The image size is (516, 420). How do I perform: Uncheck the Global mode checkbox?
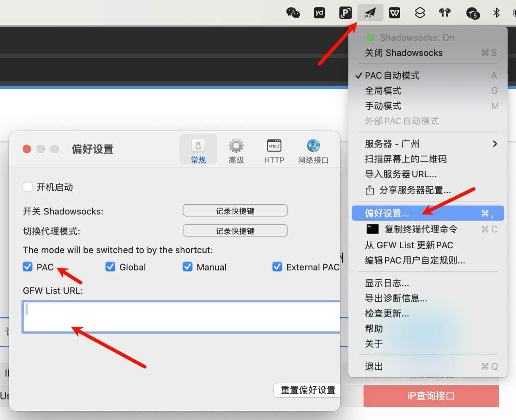(110, 267)
